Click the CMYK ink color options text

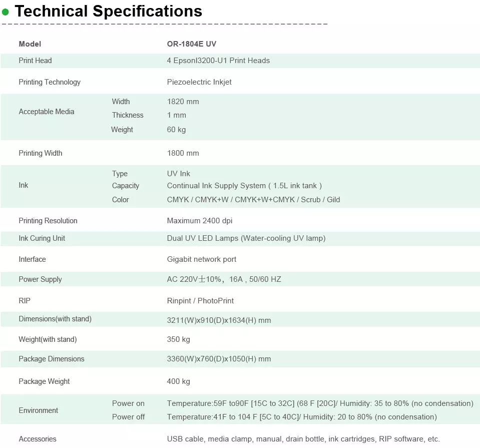253,200
